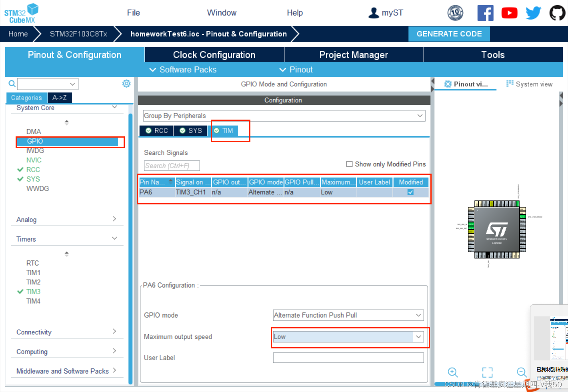Switch to the Tools tab
568x392 pixels.
[493, 55]
